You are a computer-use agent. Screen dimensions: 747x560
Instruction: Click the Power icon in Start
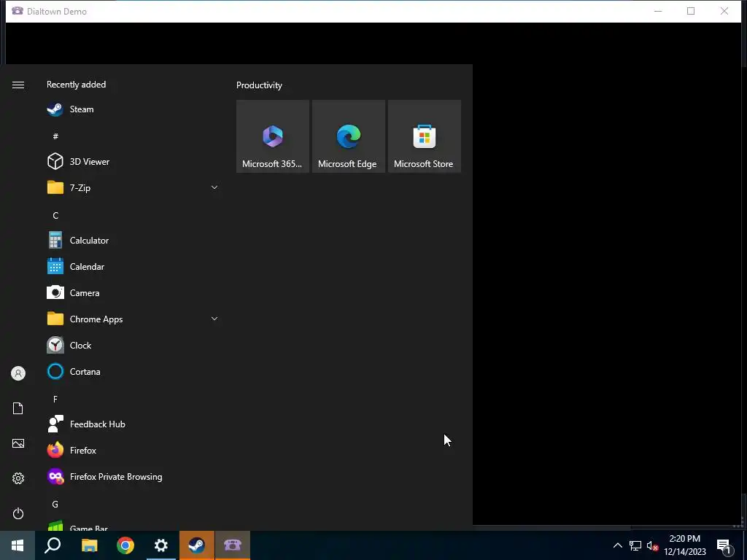(x=18, y=513)
